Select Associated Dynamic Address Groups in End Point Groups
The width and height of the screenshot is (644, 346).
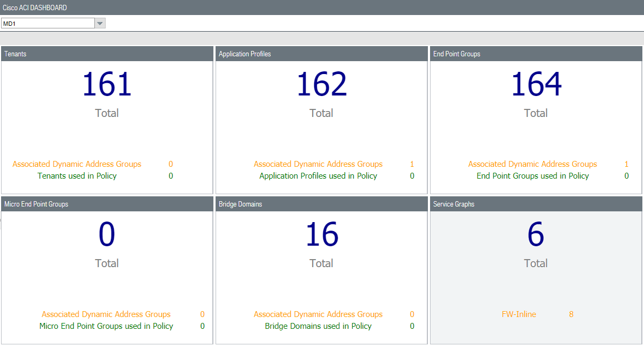pos(532,164)
